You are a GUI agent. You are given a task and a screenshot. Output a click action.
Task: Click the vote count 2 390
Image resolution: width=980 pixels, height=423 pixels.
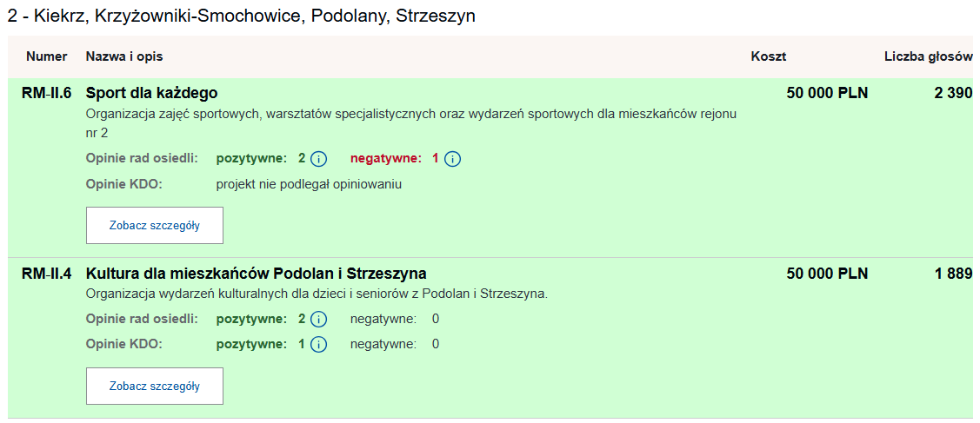953,93
